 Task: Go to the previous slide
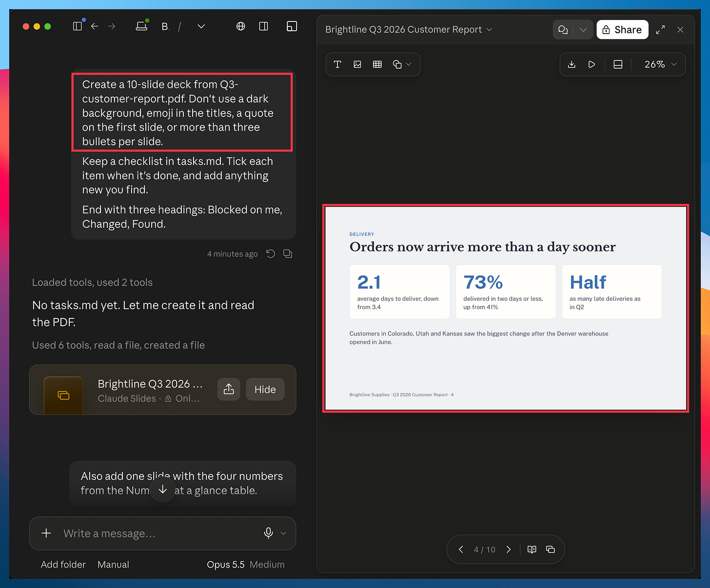click(461, 549)
